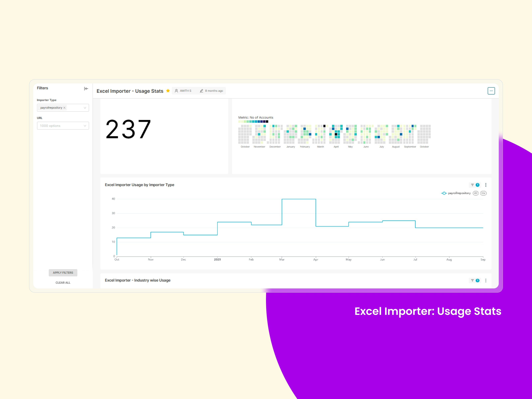This screenshot has width=532, height=399.
Task: Click darkest swatch in accounts heatmap legend
Action: (267, 122)
